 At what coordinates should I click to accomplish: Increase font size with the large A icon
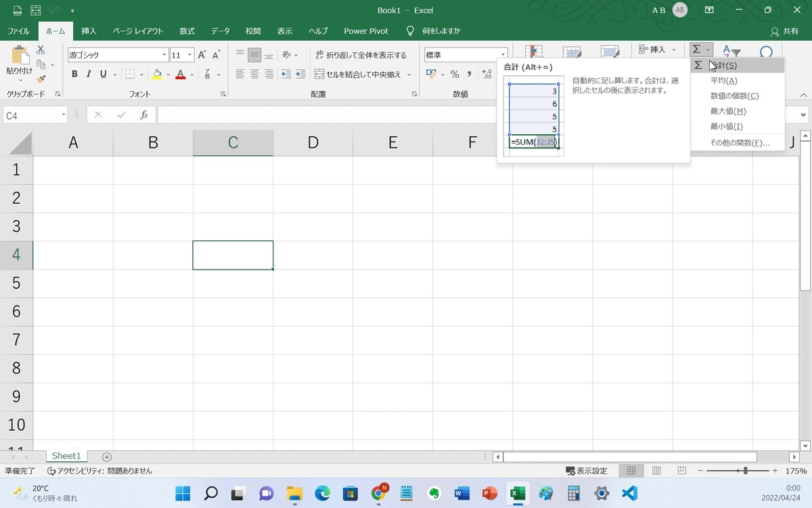tap(202, 55)
